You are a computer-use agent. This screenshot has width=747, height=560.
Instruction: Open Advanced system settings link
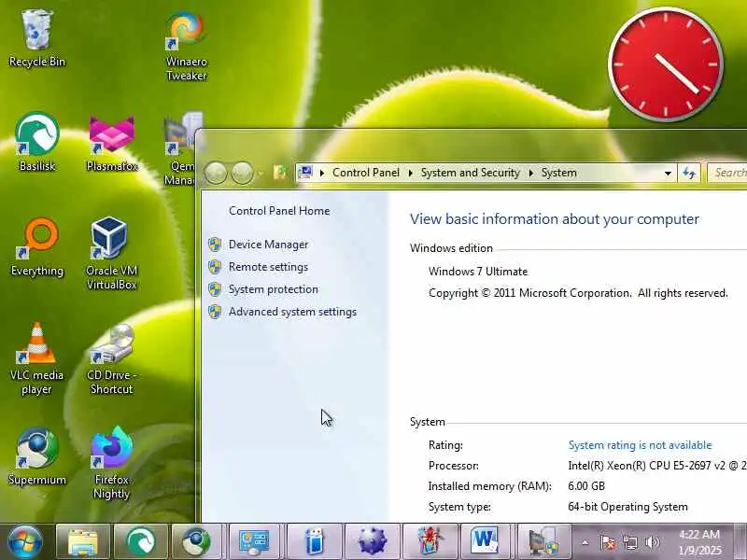click(x=292, y=312)
